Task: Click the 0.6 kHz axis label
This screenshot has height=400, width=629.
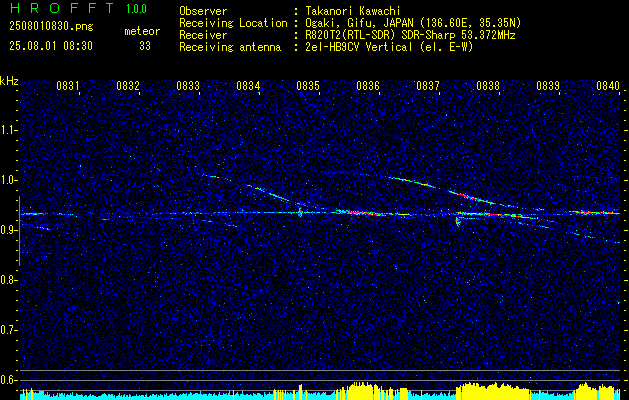Action: [8, 380]
